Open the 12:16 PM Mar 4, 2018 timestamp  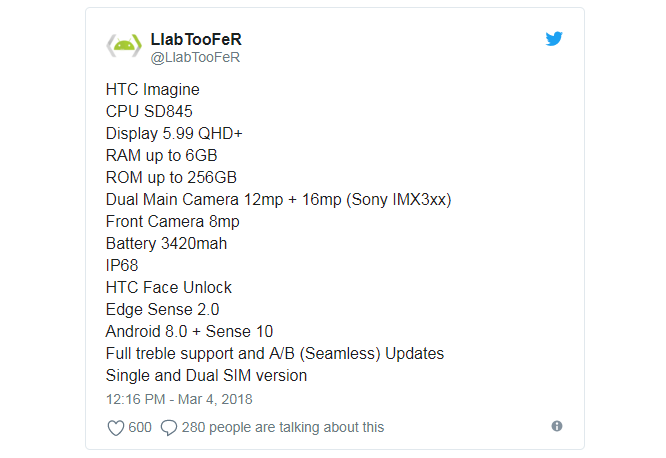pyautogui.click(x=179, y=399)
